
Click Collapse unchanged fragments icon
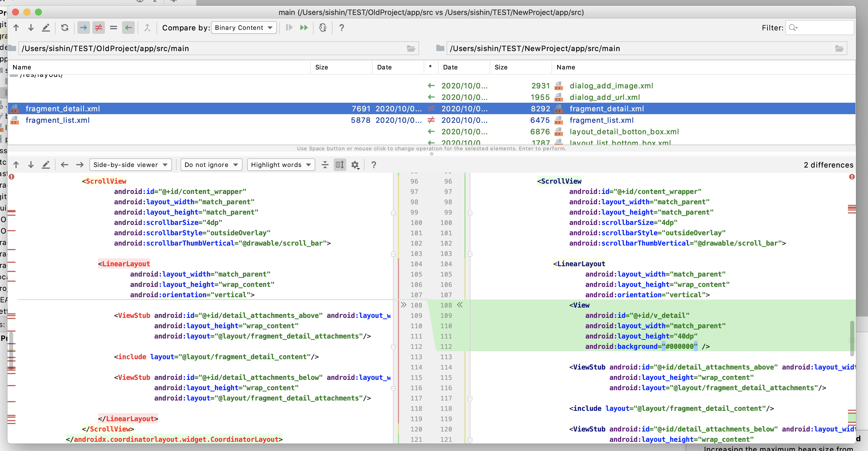(x=325, y=165)
